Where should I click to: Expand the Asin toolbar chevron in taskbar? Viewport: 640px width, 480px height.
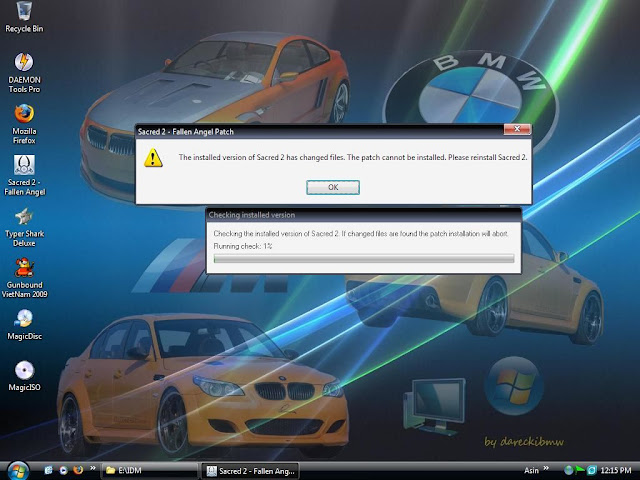(546, 468)
